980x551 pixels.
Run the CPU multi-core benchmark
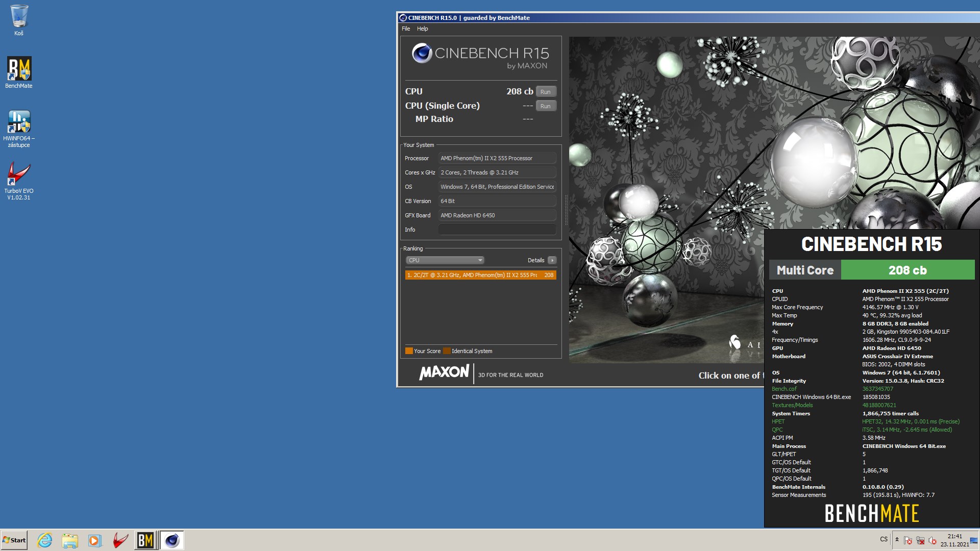(x=546, y=92)
